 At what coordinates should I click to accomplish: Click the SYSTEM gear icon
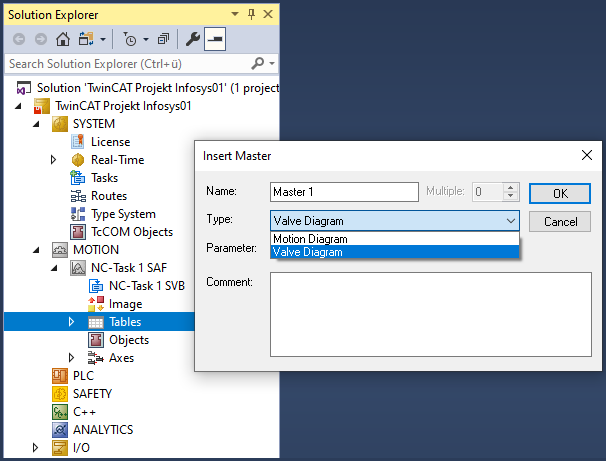pyautogui.click(x=60, y=124)
